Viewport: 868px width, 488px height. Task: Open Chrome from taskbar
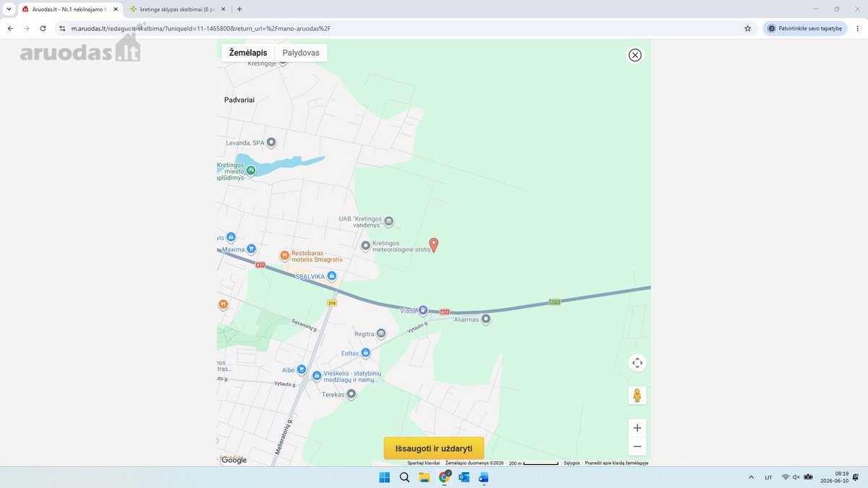point(444,477)
